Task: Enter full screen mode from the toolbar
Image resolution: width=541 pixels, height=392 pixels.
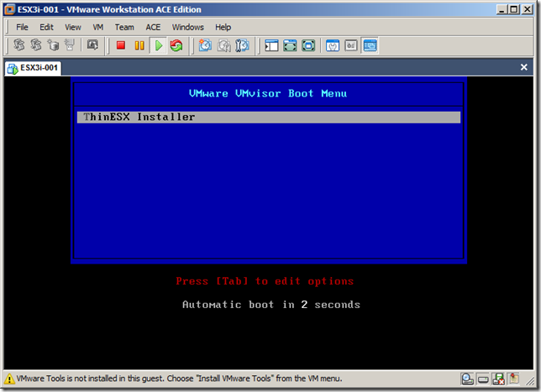Action: 290,45
